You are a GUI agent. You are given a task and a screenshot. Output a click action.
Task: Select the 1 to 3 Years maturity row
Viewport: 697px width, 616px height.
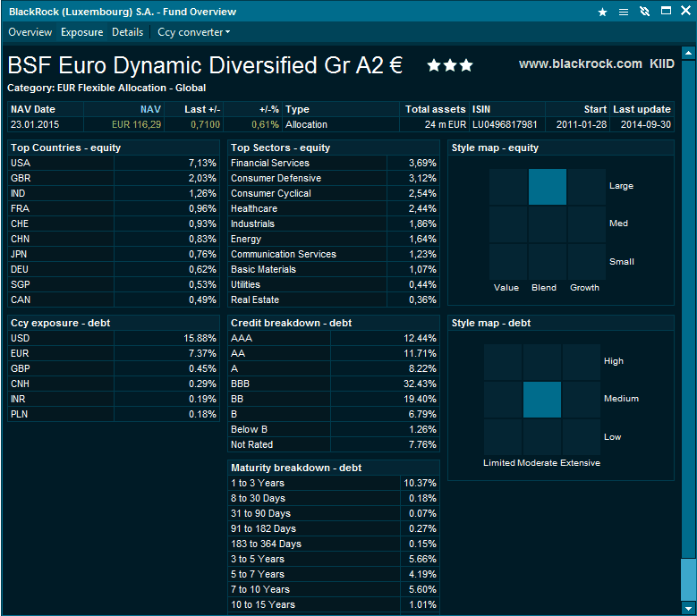[334, 483]
